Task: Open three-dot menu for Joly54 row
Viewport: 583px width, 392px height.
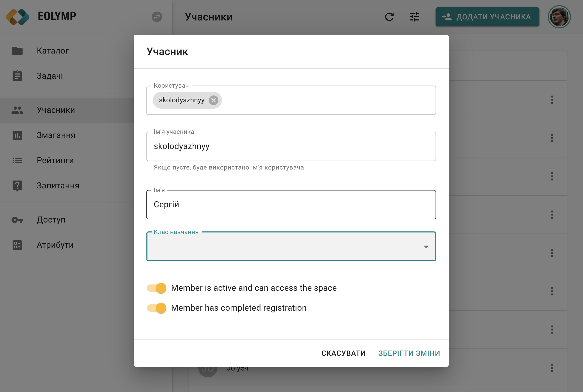Action: [x=552, y=368]
